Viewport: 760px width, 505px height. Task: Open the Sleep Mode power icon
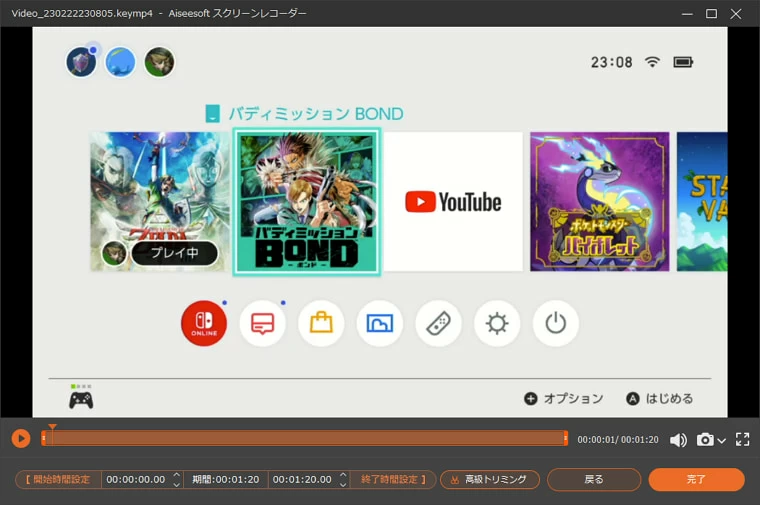(x=555, y=323)
